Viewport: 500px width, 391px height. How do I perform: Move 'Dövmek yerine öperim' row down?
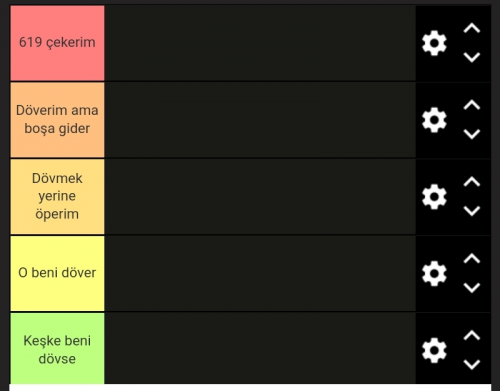point(472,211)
